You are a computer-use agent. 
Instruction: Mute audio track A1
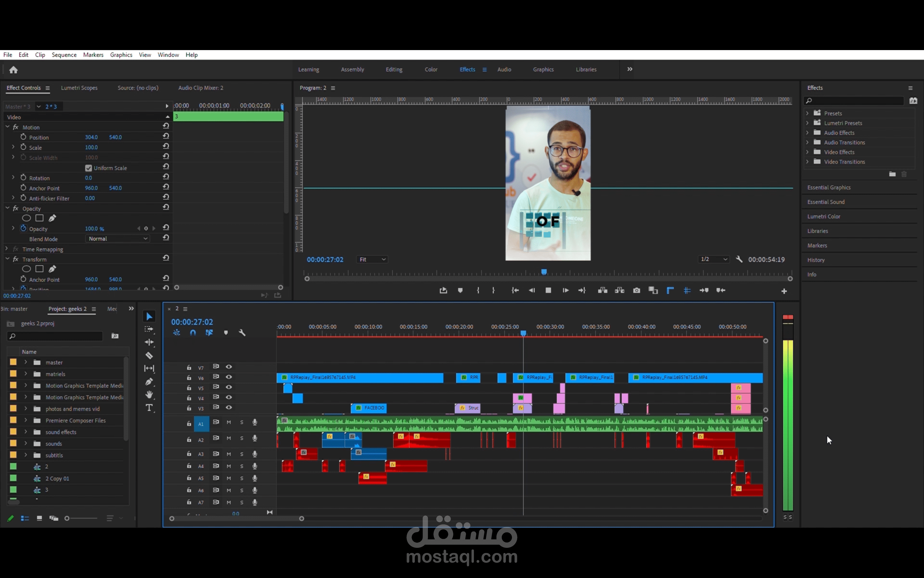tap(229, 422)
